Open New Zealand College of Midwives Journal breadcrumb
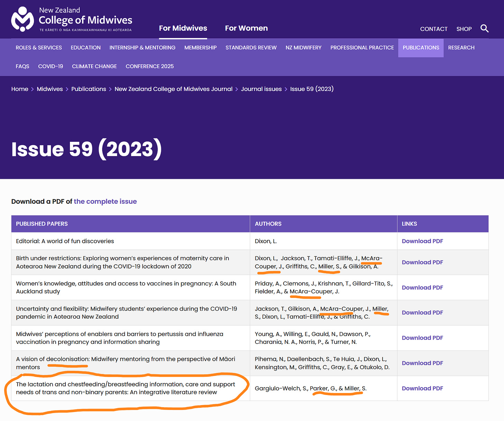Screen dimensions: 504x421 click(x=173, y=89)
